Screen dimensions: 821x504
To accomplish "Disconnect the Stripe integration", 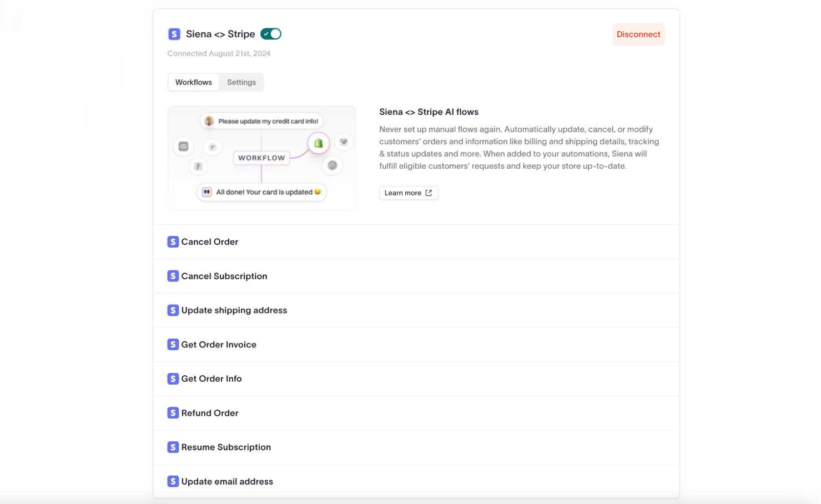I will 638,34.
